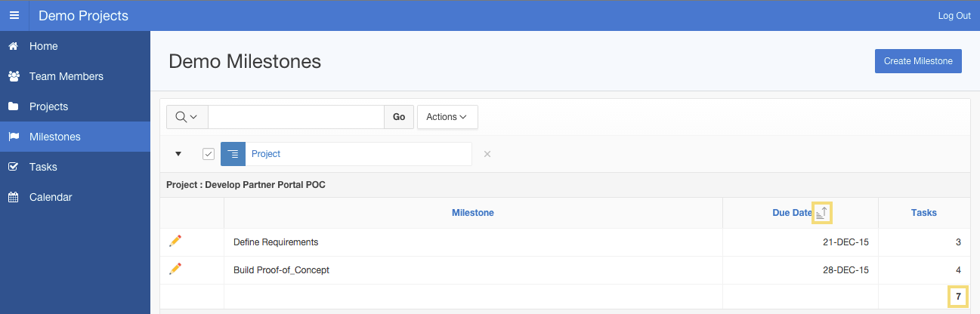
Task: Edit the Build Proof-of_Concept pencil icon
Action: coord(175,269)
